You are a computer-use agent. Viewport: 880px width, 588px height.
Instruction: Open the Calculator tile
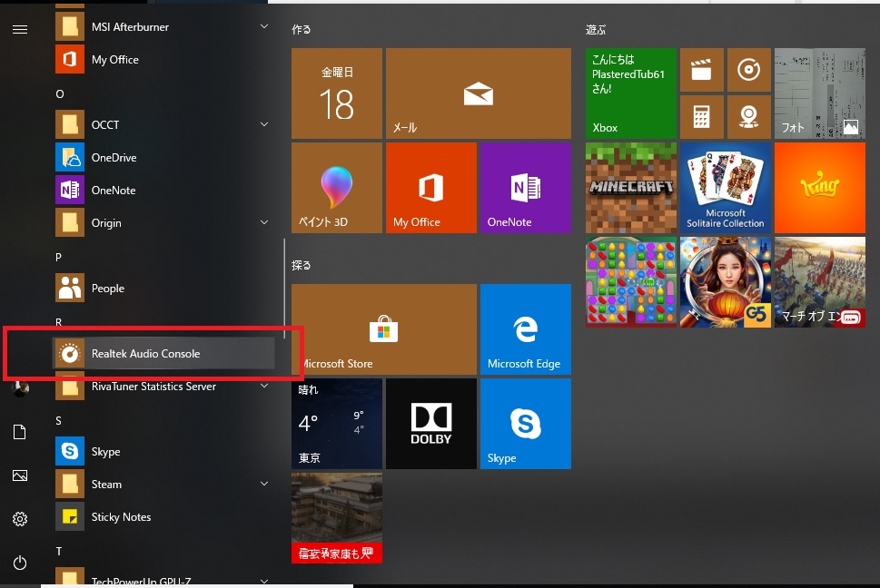[701, 117]
